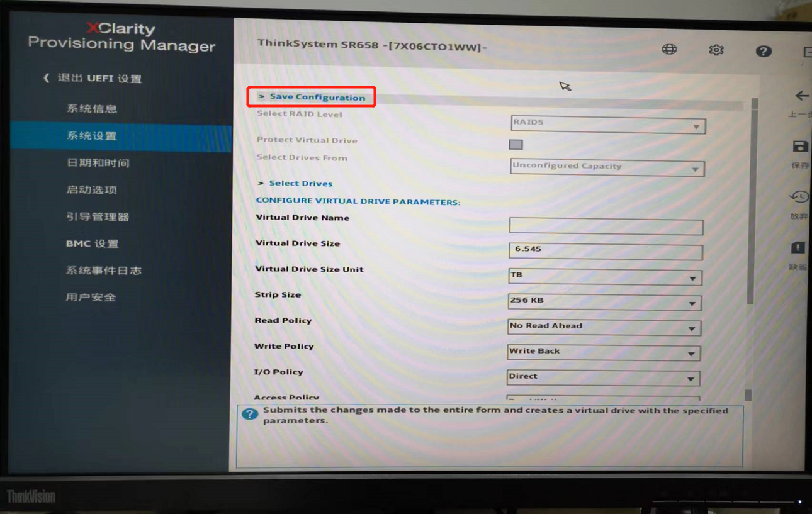Open the help question mark icon

pos(764,51)
